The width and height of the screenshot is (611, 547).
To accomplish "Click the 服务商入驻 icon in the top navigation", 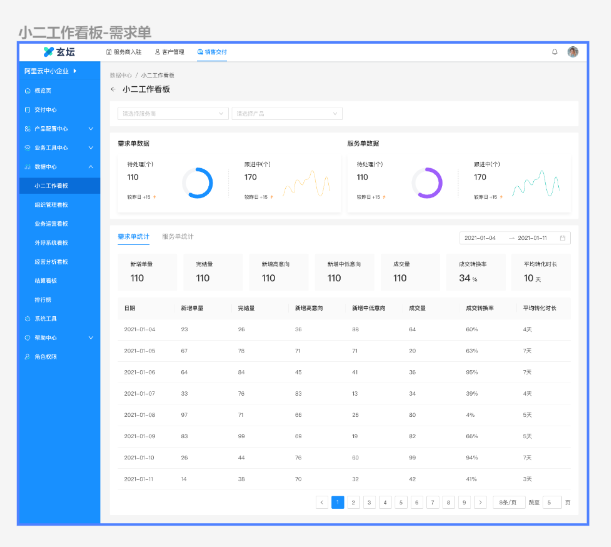I will (x=109, y=52).
